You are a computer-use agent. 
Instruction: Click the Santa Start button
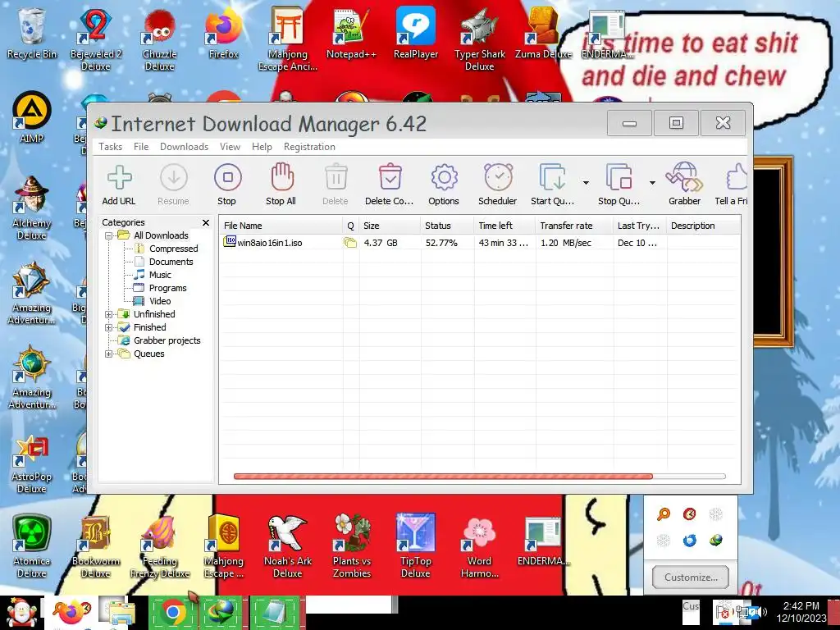(22, 613)
